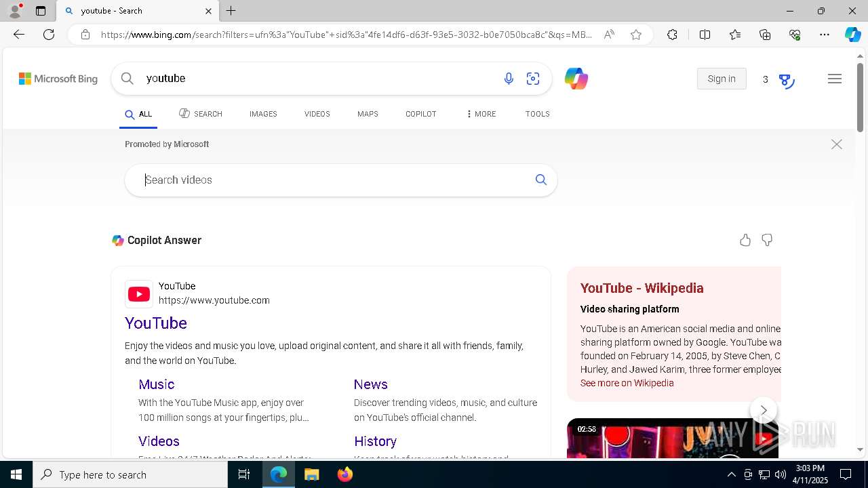The width and height of the screenshot is (868, 488).
Task: Close the youtube - Search tab
Action: pos(208,11)
